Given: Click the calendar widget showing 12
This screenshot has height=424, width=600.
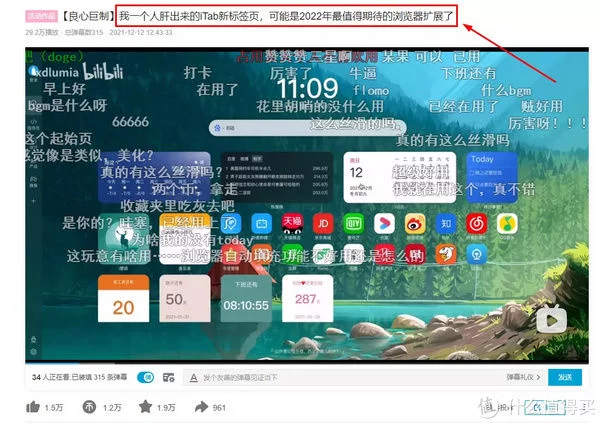Looking at the screenshot, I should coord(399,178).
